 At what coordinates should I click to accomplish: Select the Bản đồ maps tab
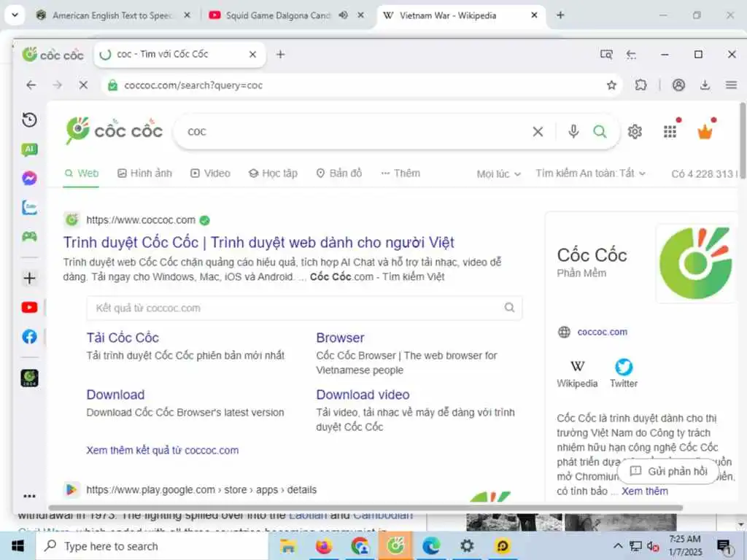[339, 174]
